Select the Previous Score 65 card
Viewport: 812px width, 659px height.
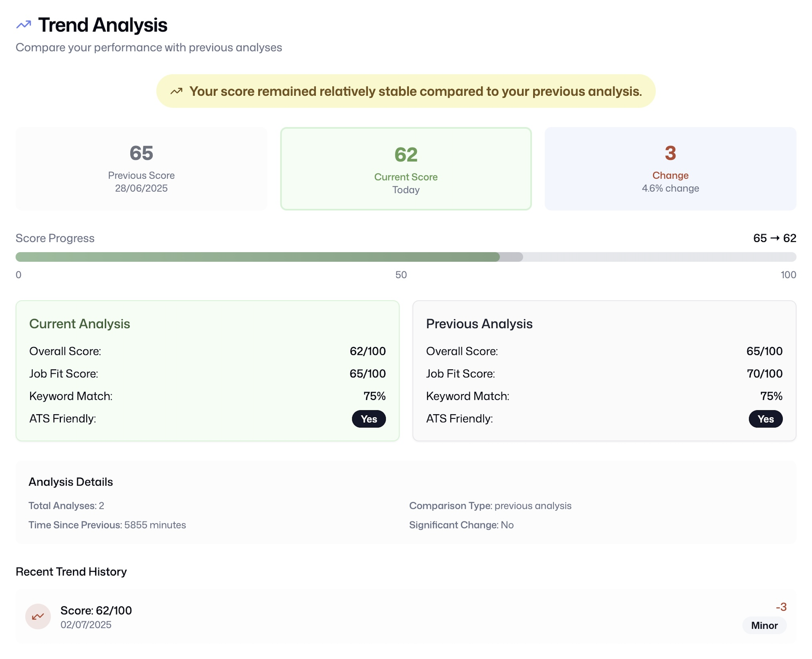pyautogui.click(x=141, y=169)
